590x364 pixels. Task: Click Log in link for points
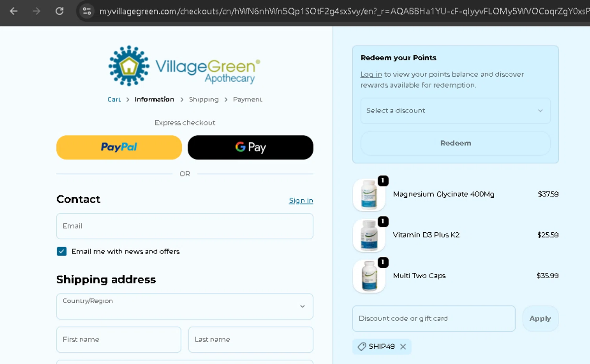[x=371, y=74]
